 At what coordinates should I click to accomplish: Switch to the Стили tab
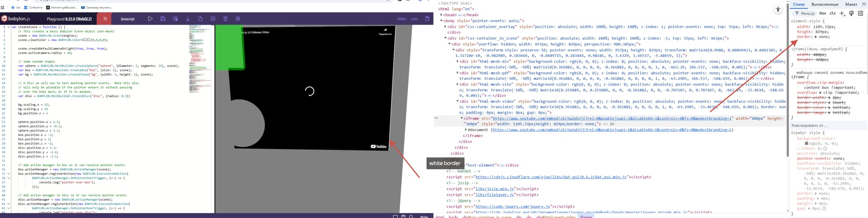(x=799, y=4)
